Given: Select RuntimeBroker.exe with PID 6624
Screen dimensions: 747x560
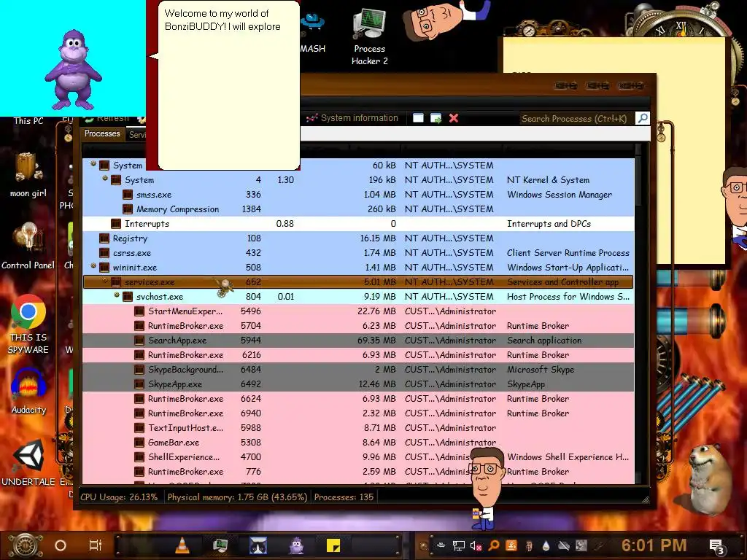Looking at the screenshot, I should click(x=357, y=399).
